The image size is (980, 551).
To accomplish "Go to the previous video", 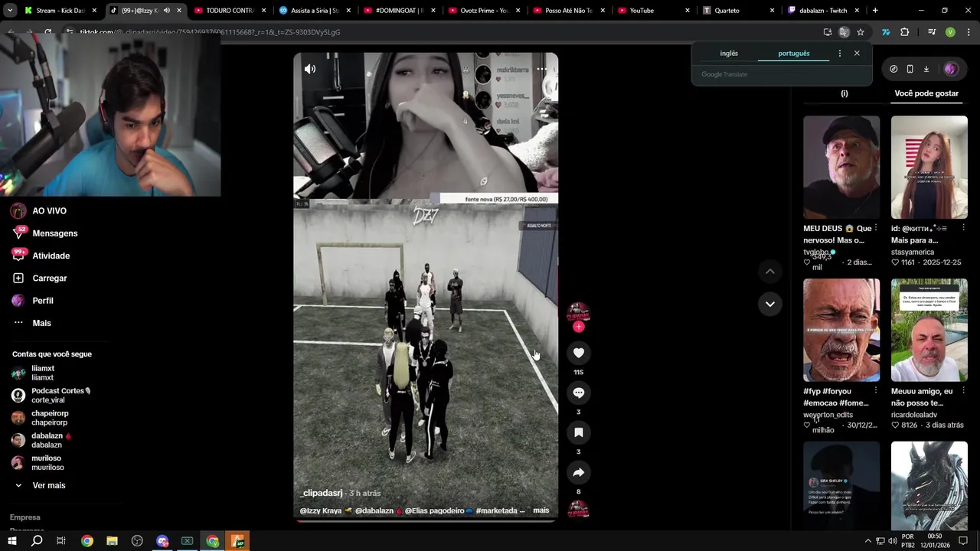I will (x=770, y=272).
